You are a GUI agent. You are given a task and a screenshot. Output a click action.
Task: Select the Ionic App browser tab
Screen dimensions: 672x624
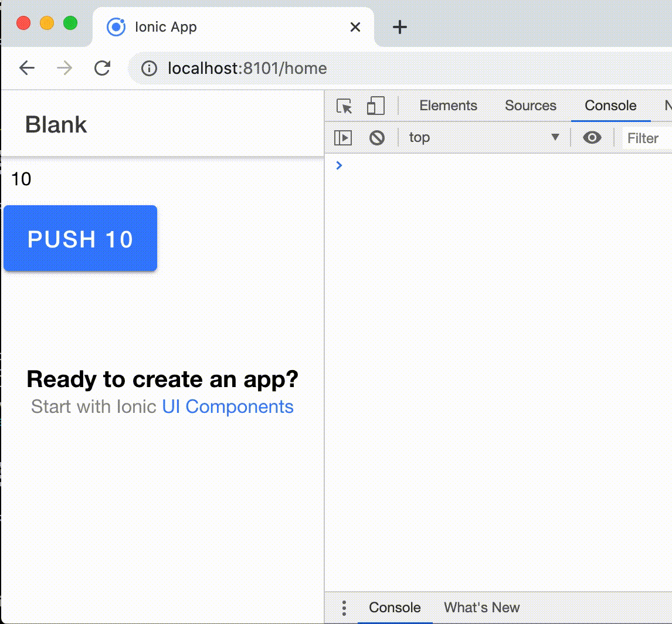coord(233,26)
